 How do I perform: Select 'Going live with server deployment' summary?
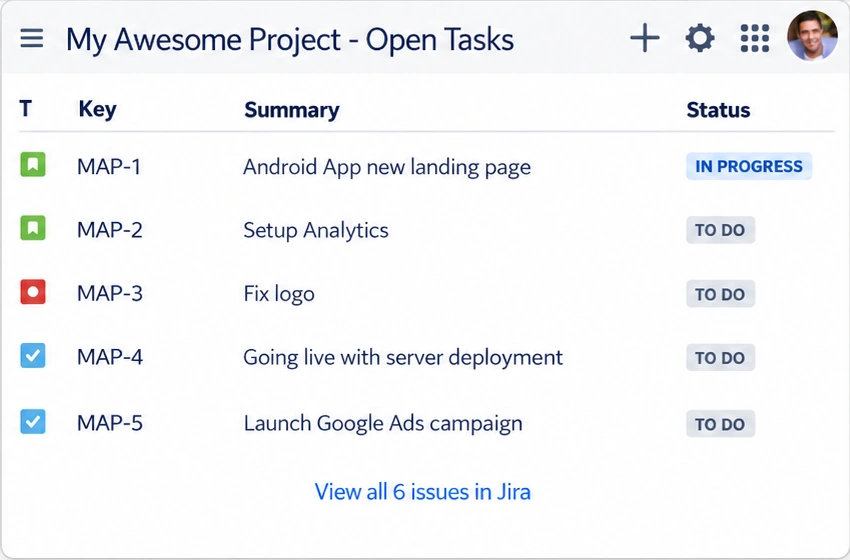coord(403,358)
